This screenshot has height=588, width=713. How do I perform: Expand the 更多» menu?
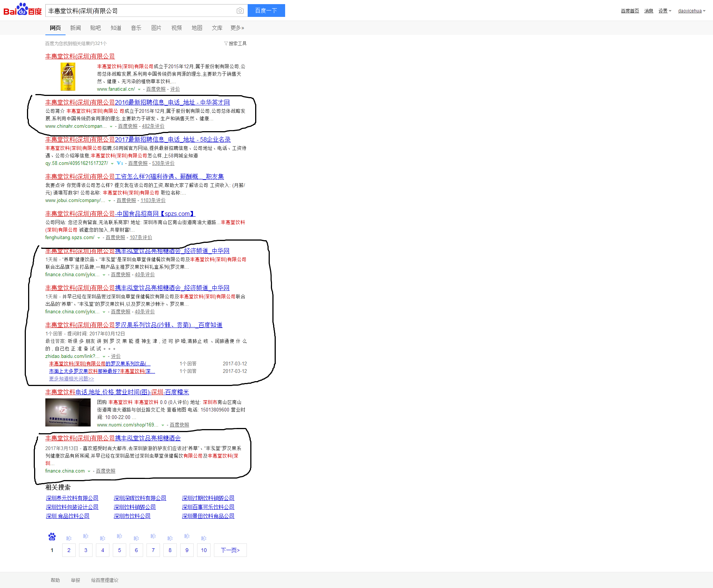tap(237, 28)
